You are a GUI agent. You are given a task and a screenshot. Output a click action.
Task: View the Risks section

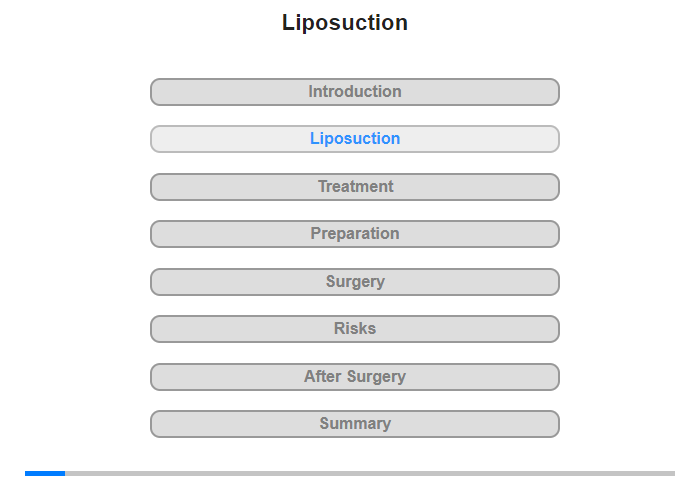(354, 329)
